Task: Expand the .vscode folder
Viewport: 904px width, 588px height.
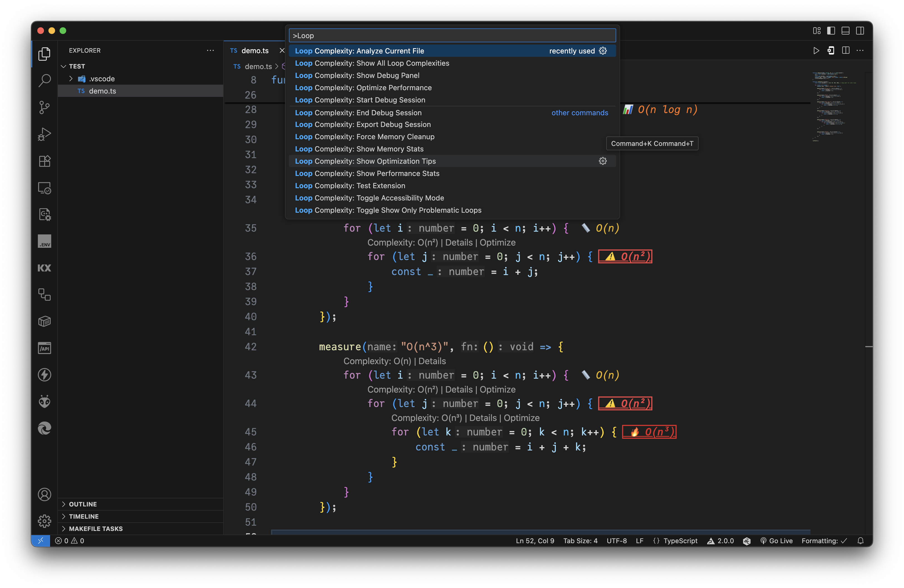Action: tap(71, 79)
